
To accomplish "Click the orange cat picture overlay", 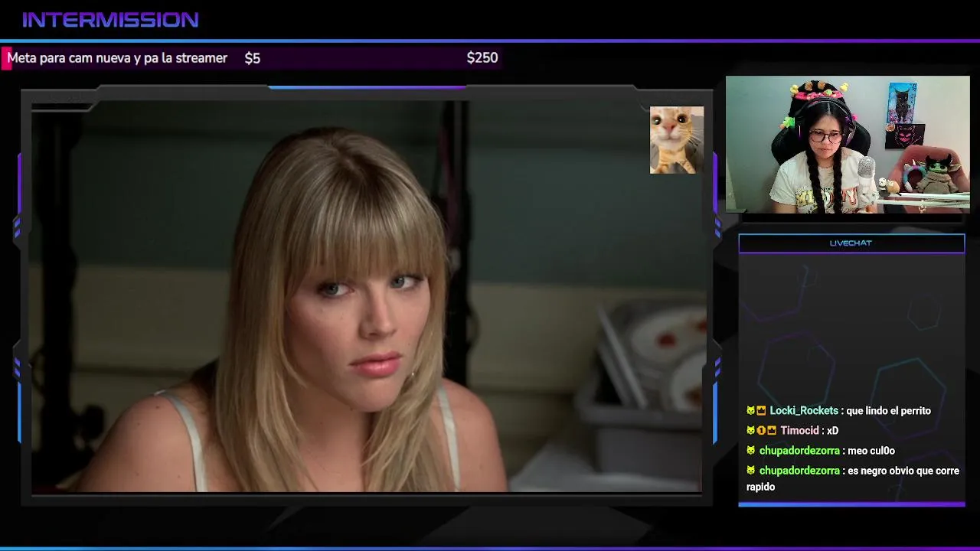I will pos(677,140).
